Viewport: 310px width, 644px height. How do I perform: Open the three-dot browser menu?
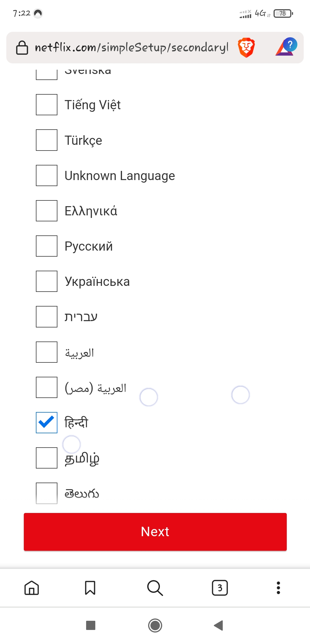point(278,588)
